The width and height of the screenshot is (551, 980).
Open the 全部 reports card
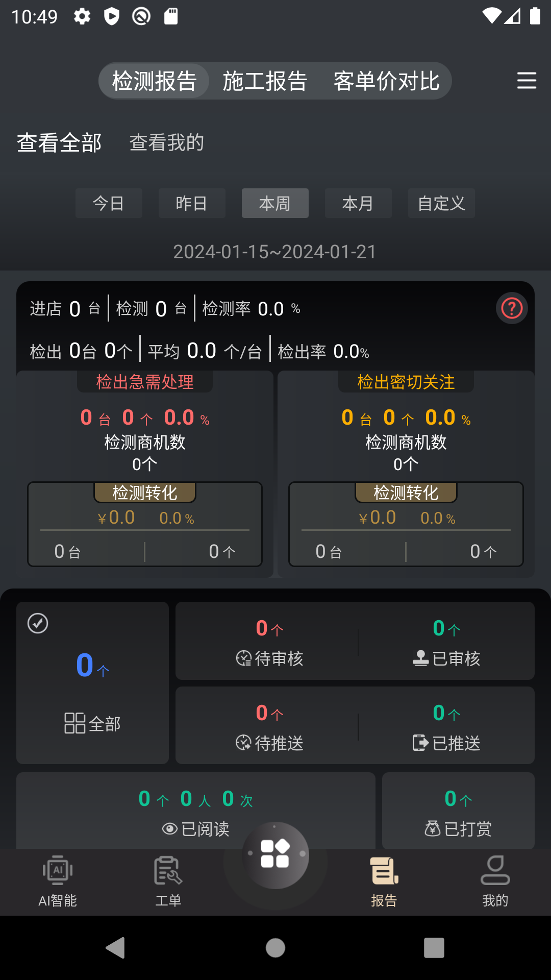coord(92,683)
